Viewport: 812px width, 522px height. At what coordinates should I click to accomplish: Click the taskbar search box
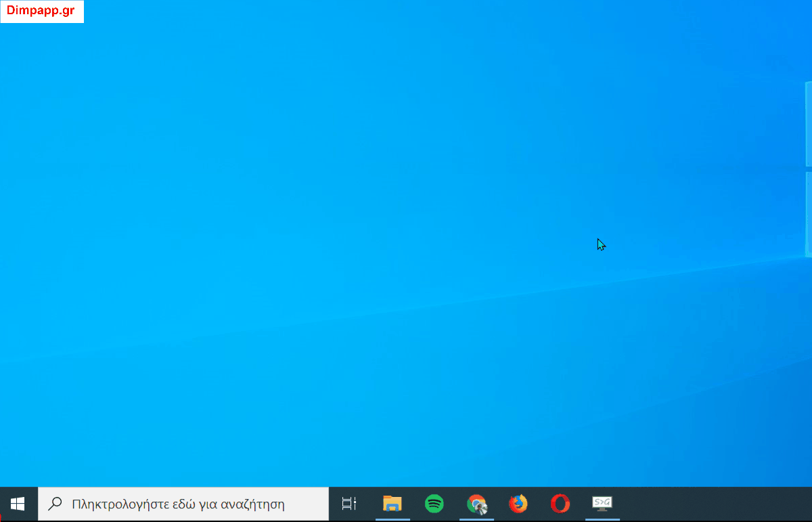[183, 504]
